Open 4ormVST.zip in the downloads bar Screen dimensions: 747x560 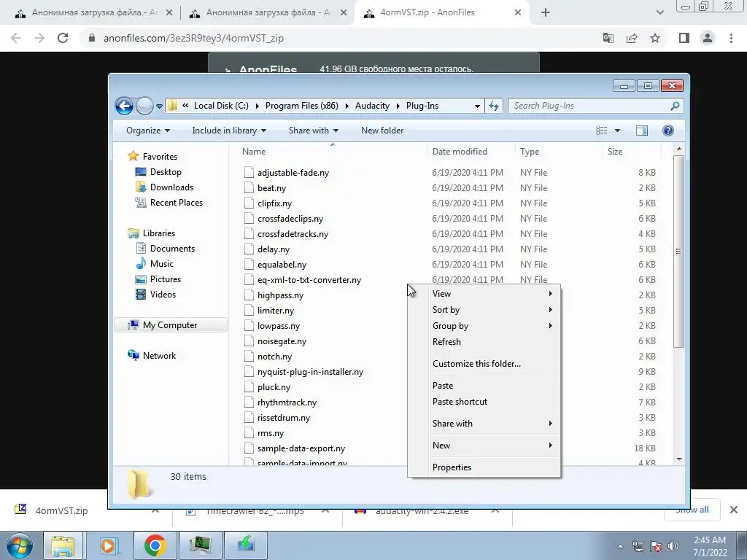click(61, 510)
